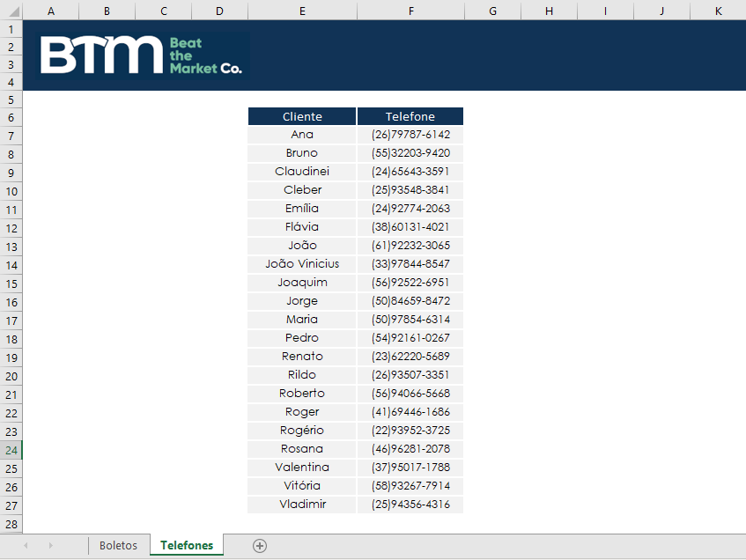Click phone number (24)65643-3591
746x560 pixels.
pos(410,172)
